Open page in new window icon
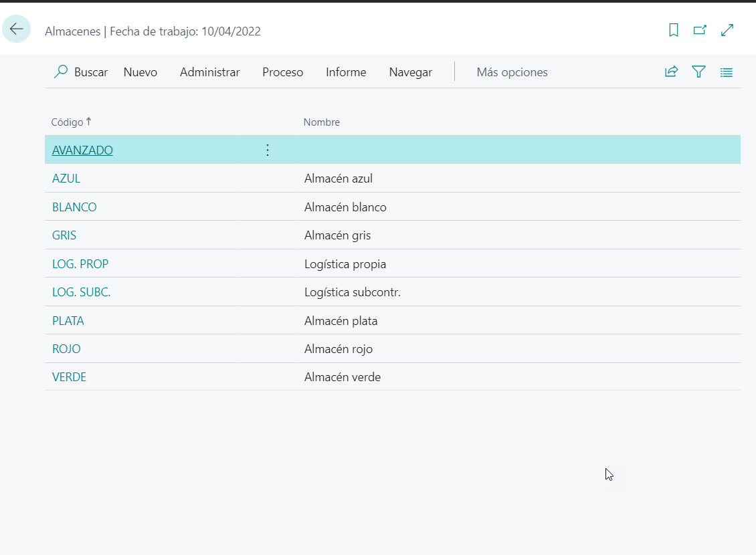 point(700,30)
